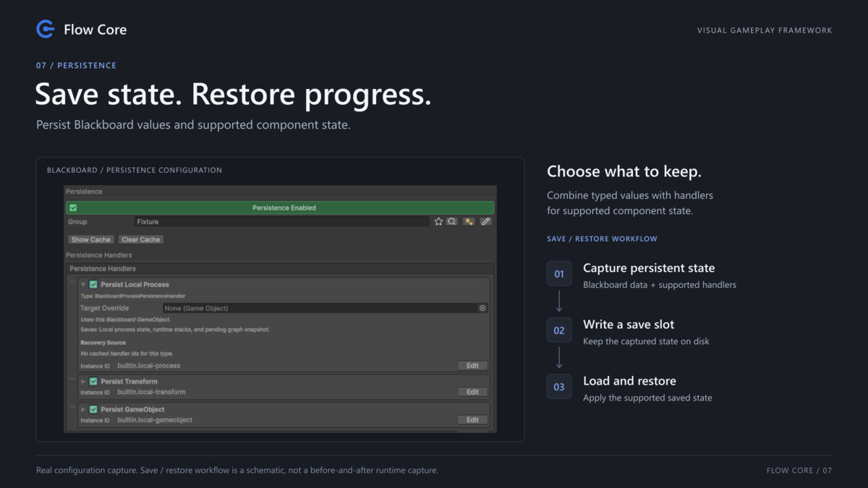The image size is (868, 488).
Task: Click the Choose what to keep heading
Action: [624, 171]
